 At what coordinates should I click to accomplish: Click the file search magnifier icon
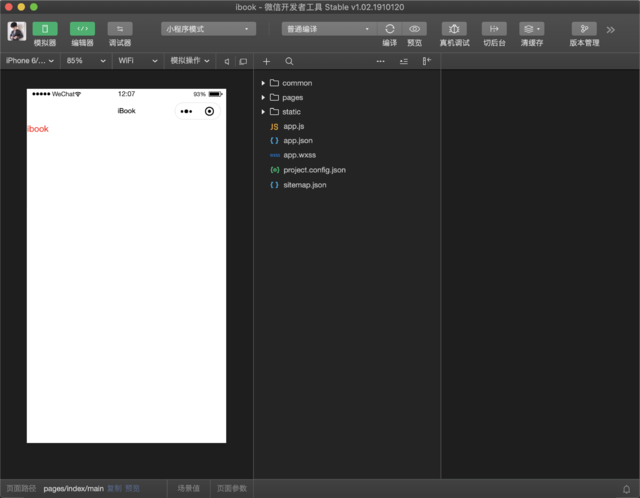[x=289, y=62]
